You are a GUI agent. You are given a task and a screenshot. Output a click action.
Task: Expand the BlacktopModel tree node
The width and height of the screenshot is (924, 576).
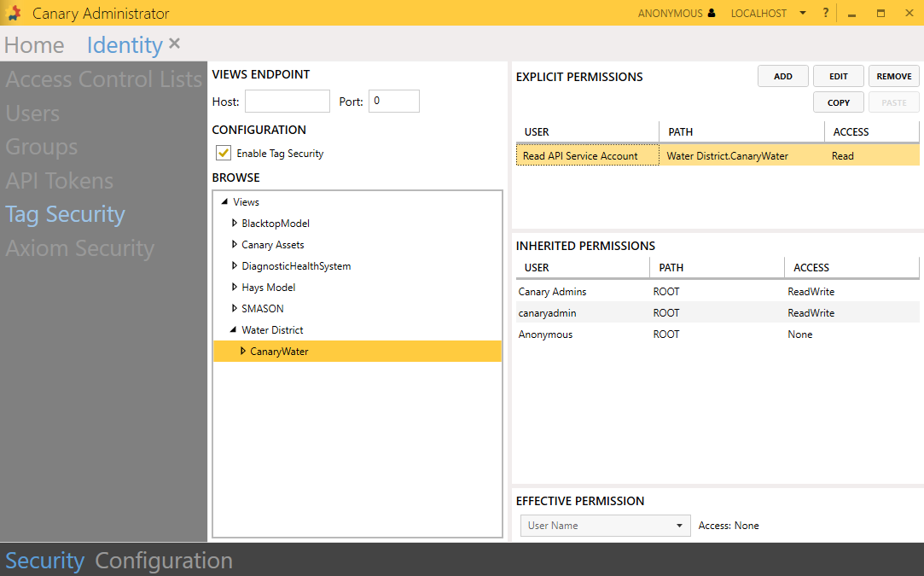(235, 224)
